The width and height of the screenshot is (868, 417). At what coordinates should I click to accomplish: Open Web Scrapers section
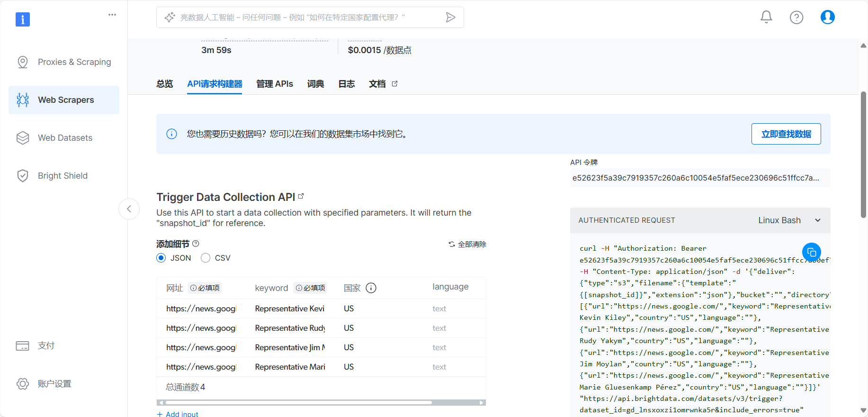64,100
